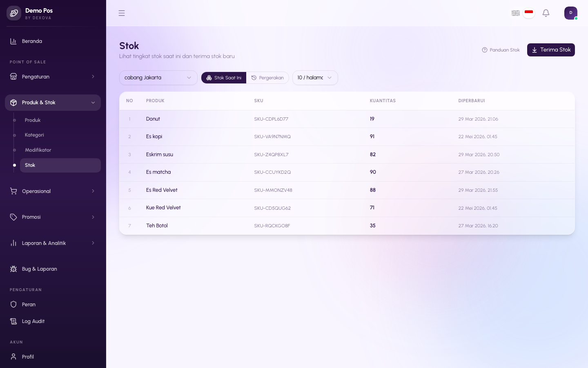This screenshot has height=368, width=588.
Task: Click quantity 82 for Eskrim susu
Action: pos(373,155)
